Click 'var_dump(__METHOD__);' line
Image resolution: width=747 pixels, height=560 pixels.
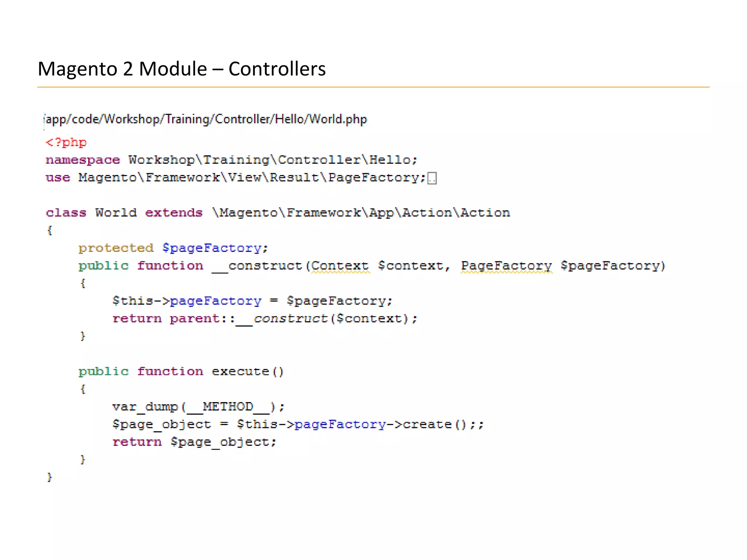tap(198, 407)
